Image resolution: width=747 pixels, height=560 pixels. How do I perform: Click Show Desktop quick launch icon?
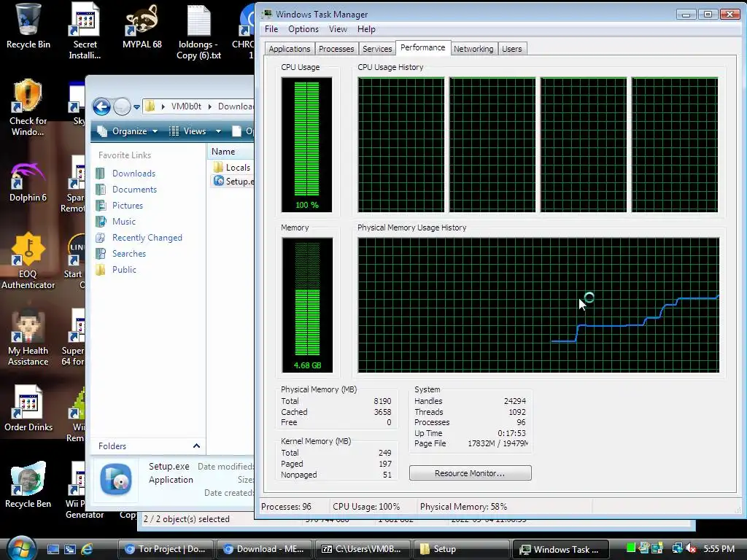tap(53, 549)
